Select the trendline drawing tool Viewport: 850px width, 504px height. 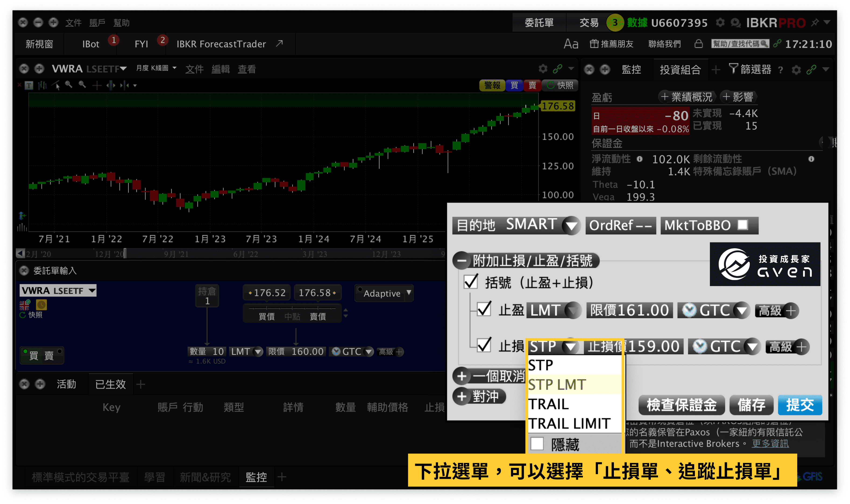55,85
